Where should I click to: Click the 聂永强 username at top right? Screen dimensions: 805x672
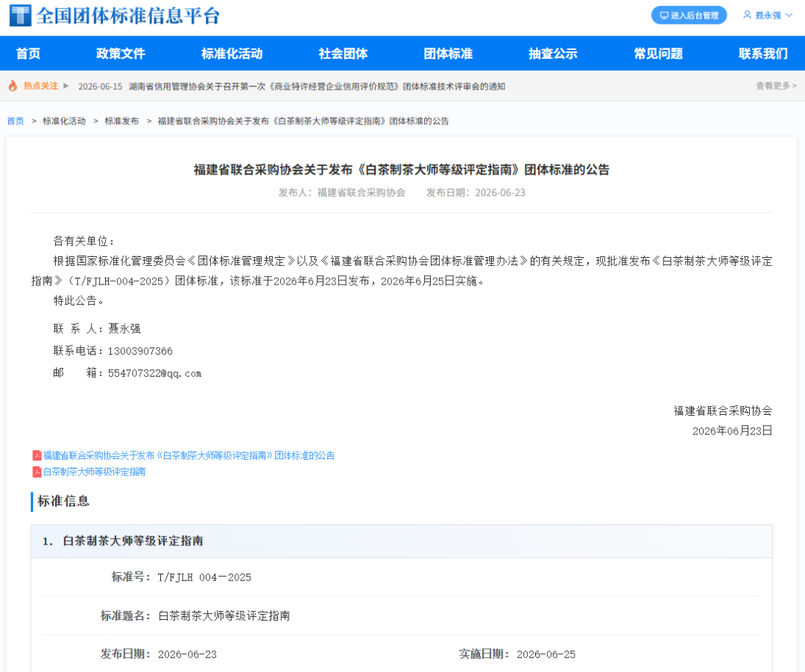click(x=768, y=16)
